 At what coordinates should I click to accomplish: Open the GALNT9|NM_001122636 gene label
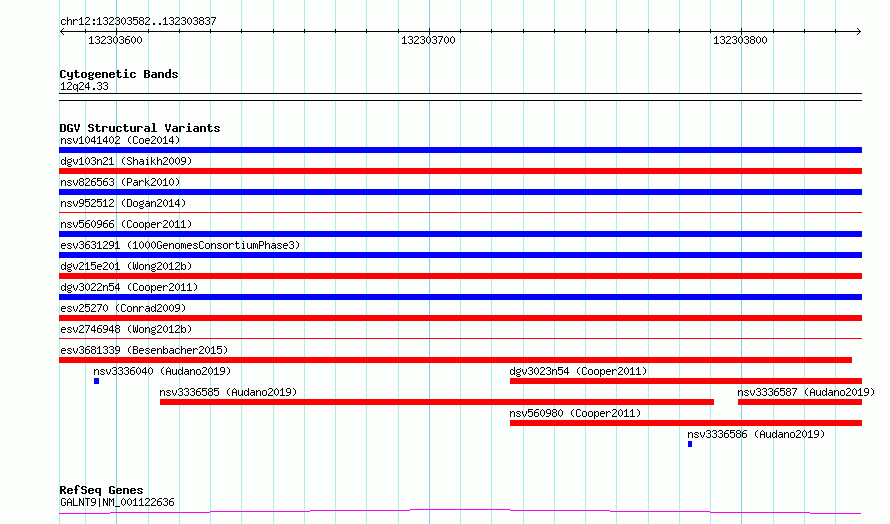point(117,502)
